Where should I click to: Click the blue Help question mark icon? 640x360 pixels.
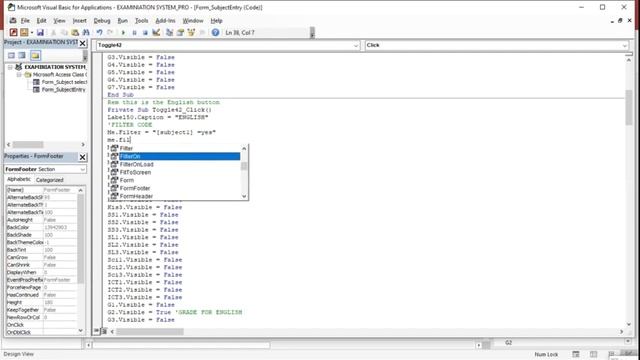coord(215,32)
